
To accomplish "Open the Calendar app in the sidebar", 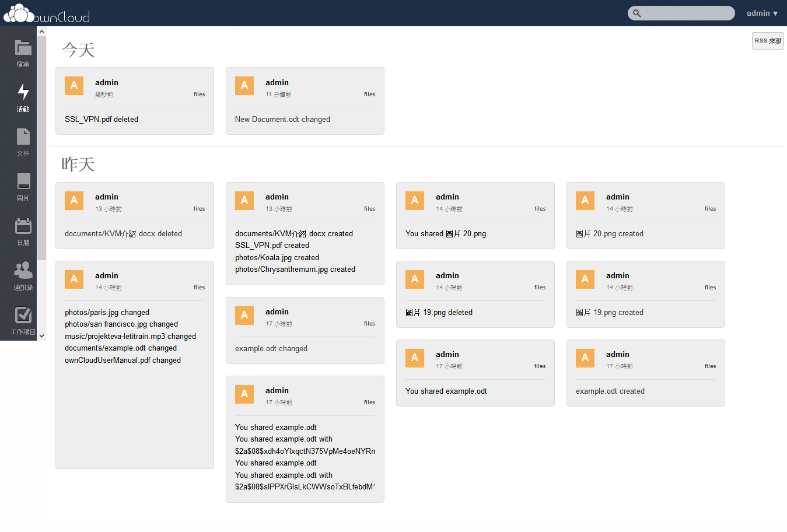I will [x=23, y=232].
